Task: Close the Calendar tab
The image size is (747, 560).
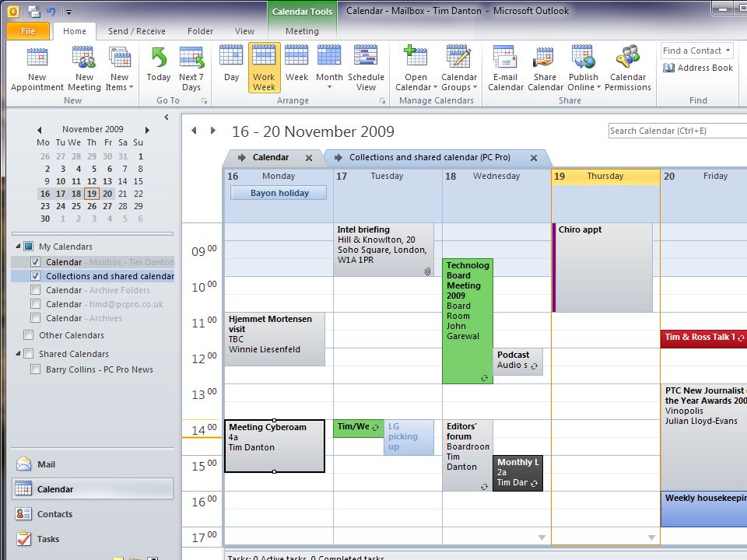Action: tap(309, 158)
